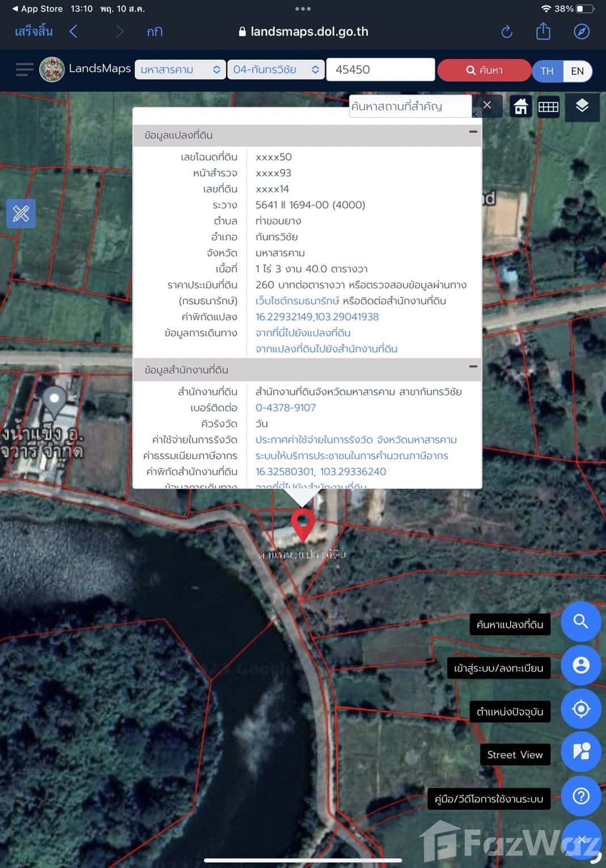The image size is (606, 868).
Task: Click the home icon on map toolbar
Action: tap(520, 107)
